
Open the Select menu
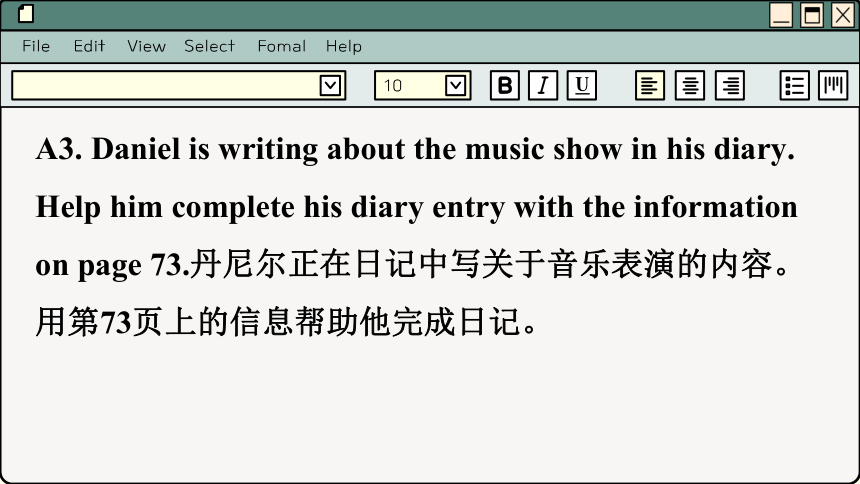pyautogui.click(x=210, y=46)
